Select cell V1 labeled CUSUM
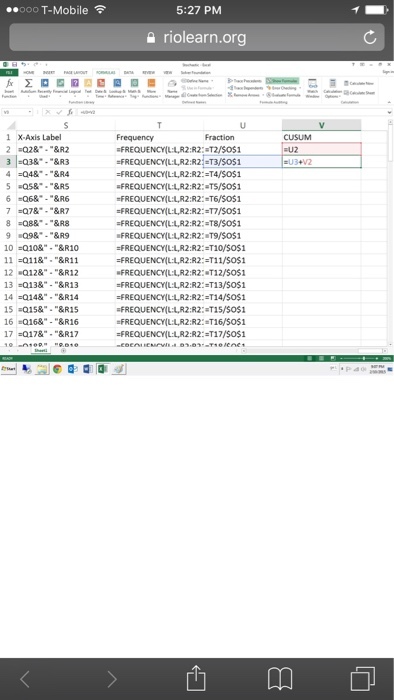Image resolution: width=394 pixels, height=700 pixels. [321, 137]
